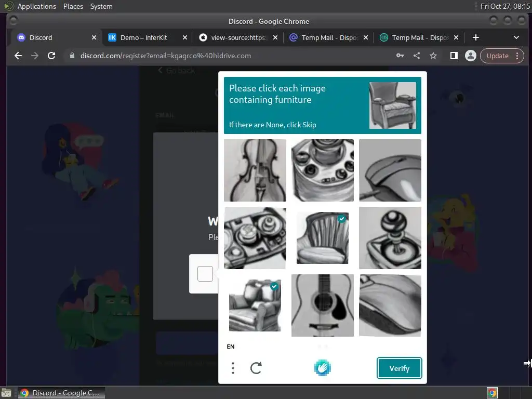Go back in browser history
This screenshot has width=532, height=399.
[x=18, y=56]
